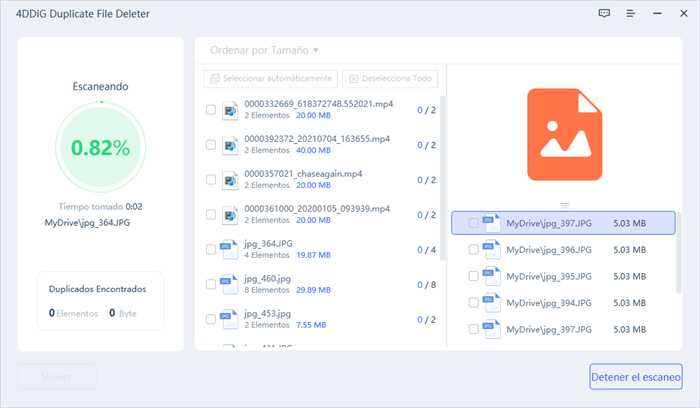Viewport: 700px width, 408px height.
Task: Click video file icon of 0000361000_20200105_093939.mp4
Action: click(x=230, y=215)
